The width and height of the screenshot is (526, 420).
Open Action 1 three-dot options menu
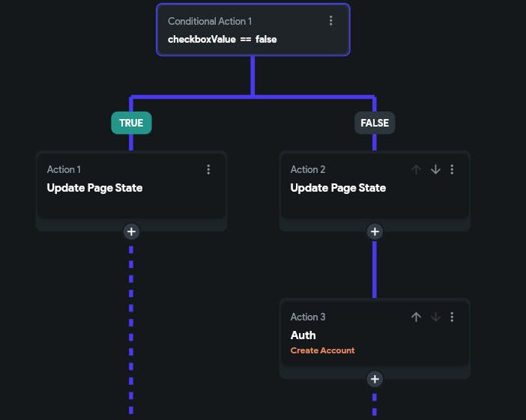pyautogui.click(x=208, y=170)
